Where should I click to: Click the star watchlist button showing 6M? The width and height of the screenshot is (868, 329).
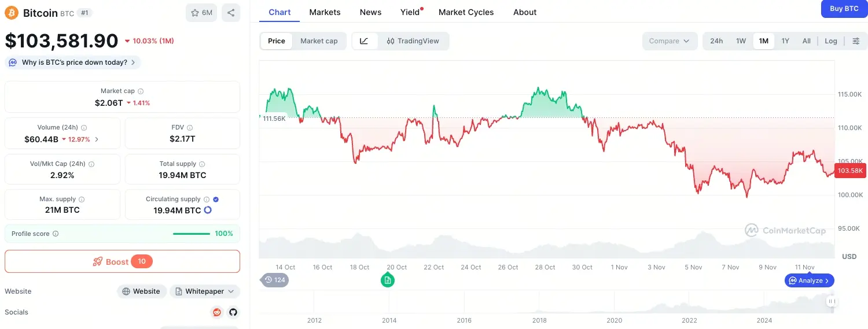click(x=201, y=13)
